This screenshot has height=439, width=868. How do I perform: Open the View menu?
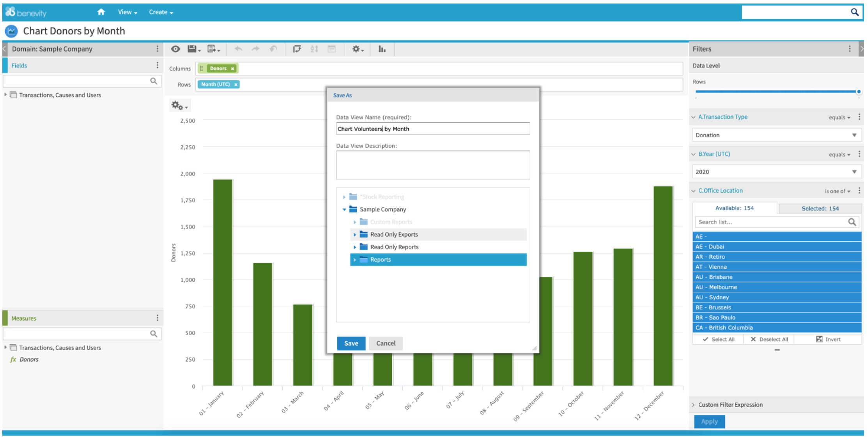point(128,12)
